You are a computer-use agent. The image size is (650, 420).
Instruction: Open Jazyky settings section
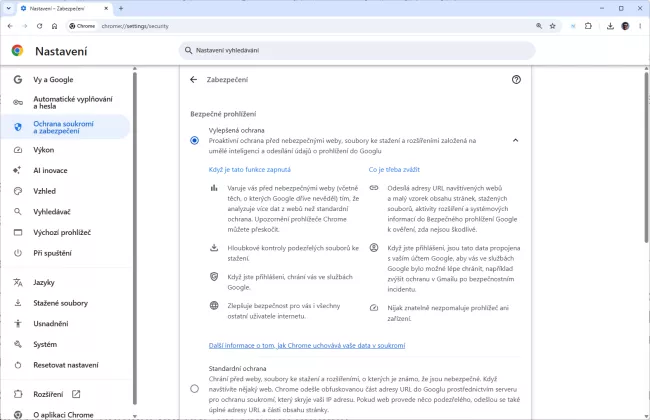click(x=65, y=282)
